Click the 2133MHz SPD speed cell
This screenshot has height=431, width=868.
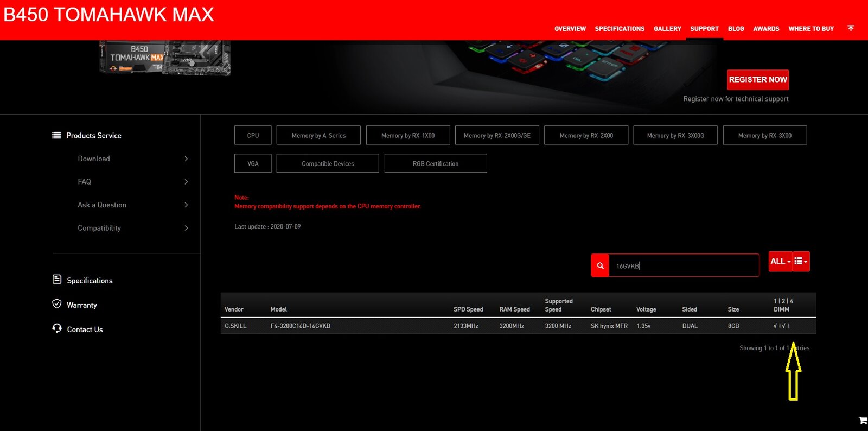tap(466, 326)
